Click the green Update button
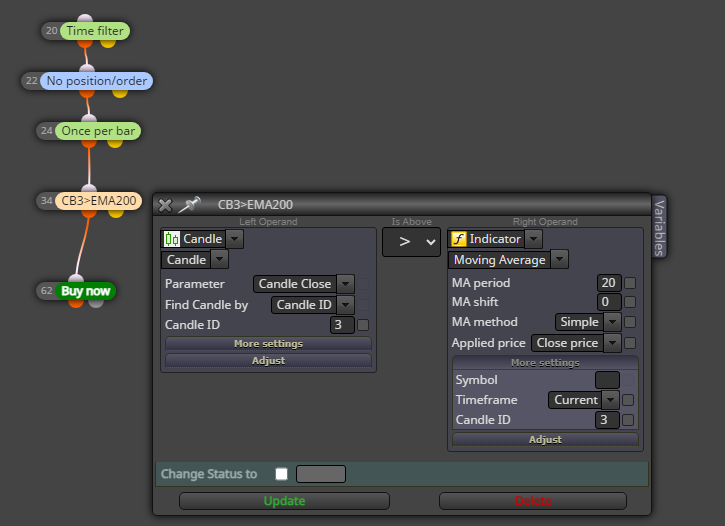This screenshot has width=725, height=526. click(x=284, y=501)
